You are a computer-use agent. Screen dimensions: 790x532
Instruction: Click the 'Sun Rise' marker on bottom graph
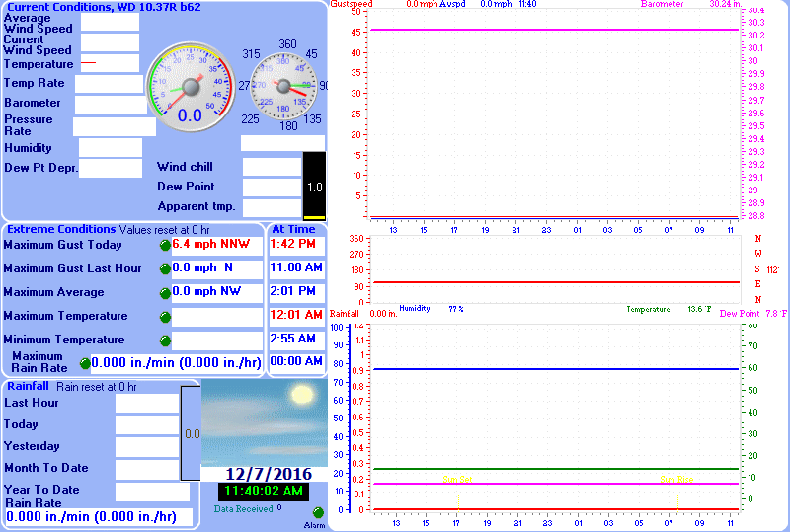coord(676,479)
